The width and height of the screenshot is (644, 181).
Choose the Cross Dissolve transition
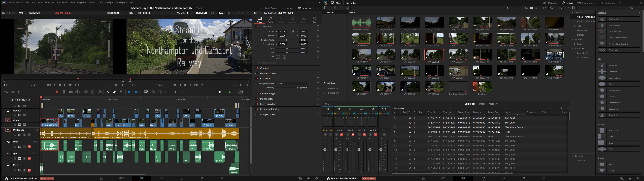coord(619,32)
